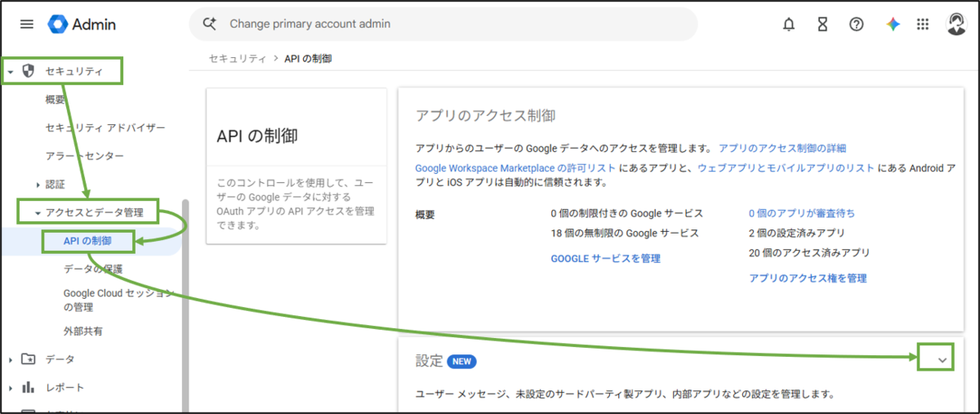Open ウェブアプリとモバイルアプリのリスト link
980x414 pixels.
786,167
